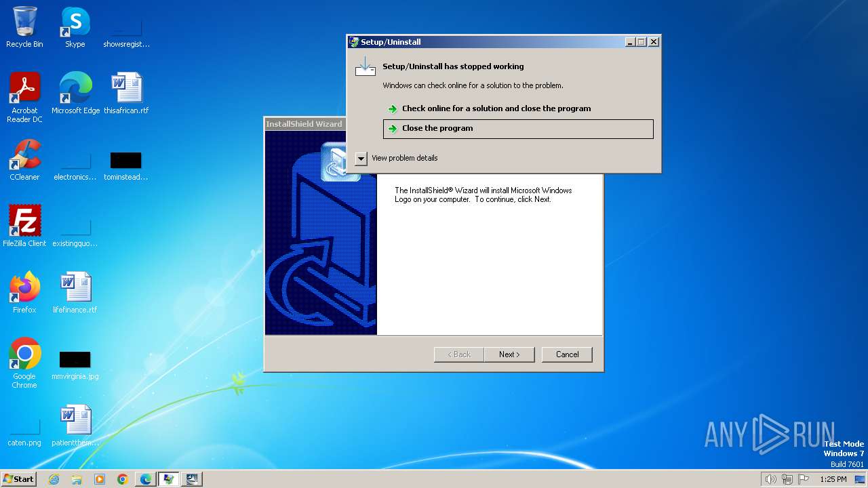Choose Close the program option
Viewport: 868px width, 488px height.
click(518, 129)
